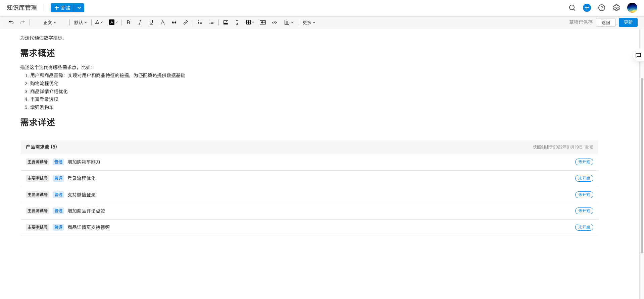This screenshot has height=299, width=644.
Task: Insert a block quote
Action: point(174,22)
